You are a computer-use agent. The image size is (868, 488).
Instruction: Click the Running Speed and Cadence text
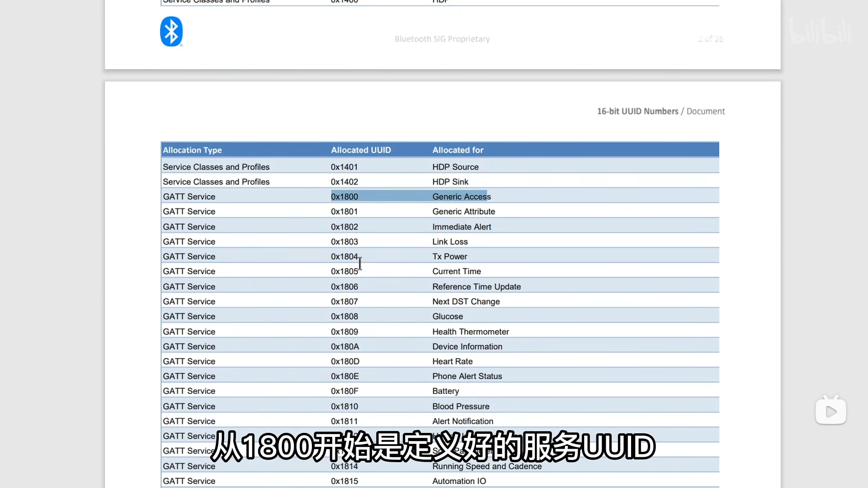(x=487, y=467)
